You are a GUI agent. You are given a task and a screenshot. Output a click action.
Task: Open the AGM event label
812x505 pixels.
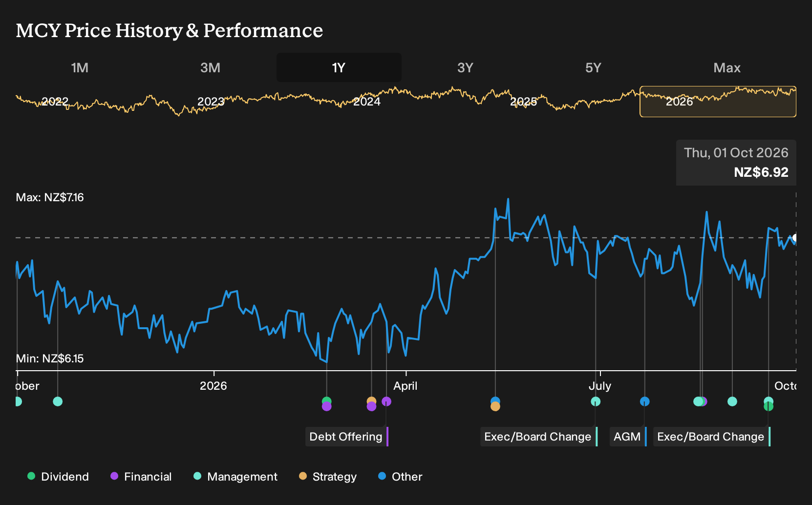(628, 437)
